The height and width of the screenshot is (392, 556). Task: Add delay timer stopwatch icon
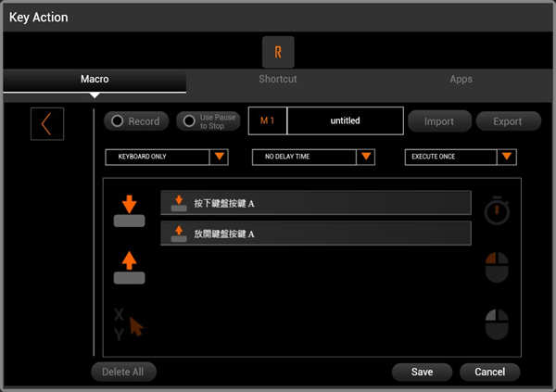(x=497, y=210)
